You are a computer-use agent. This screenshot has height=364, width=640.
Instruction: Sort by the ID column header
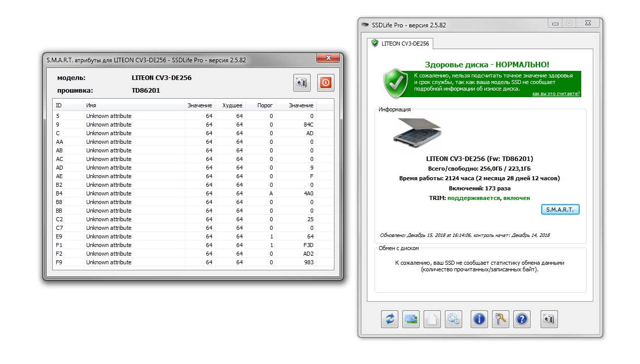68,105
